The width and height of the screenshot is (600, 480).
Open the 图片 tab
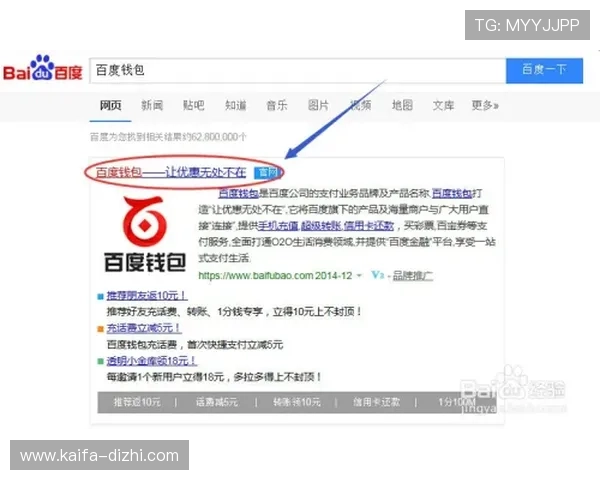click(x=318, y=105)
